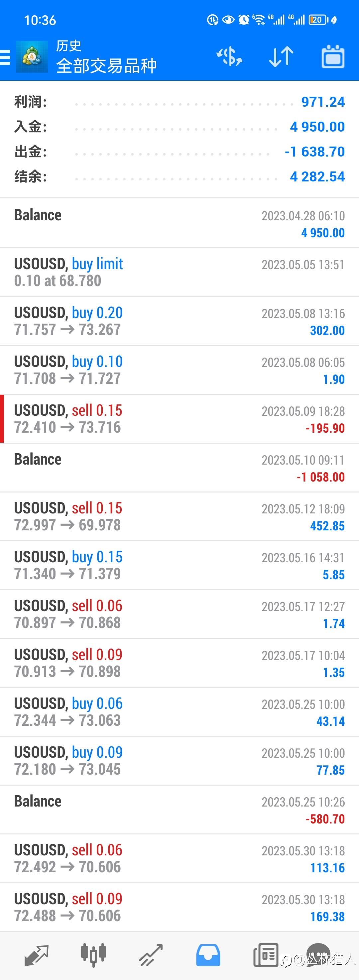The width and height of the screenshot is (359, 980).
Task: Open the Trade tab with trend-line icon
Action: 151,955
